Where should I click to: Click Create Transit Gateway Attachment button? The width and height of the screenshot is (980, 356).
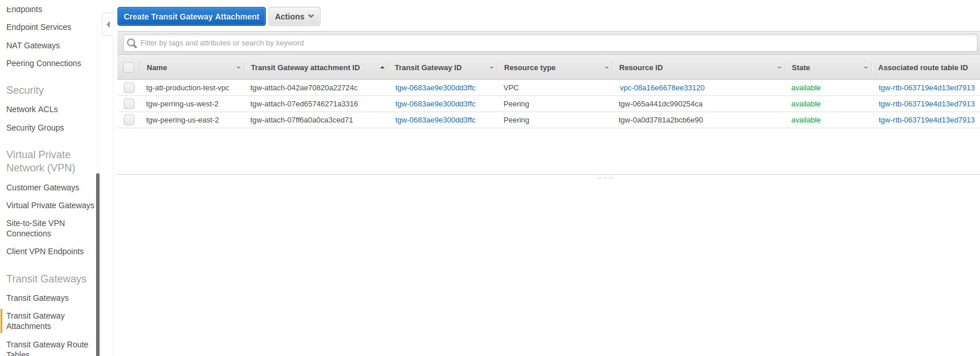click(192, 17)
